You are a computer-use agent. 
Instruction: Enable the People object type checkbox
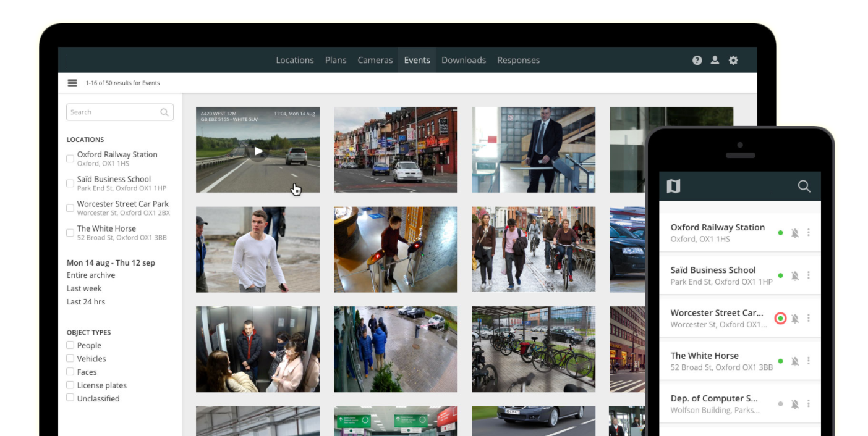tap(70, 345)
